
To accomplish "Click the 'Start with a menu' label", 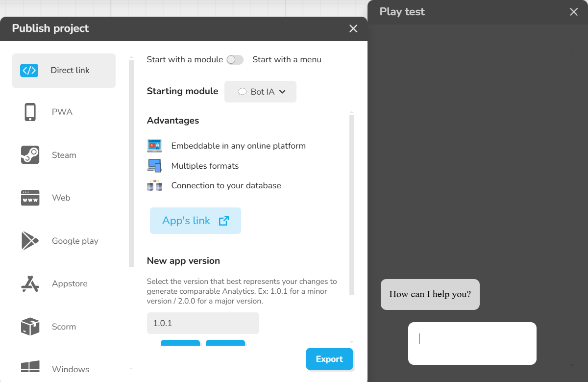I will click(287, 59).
